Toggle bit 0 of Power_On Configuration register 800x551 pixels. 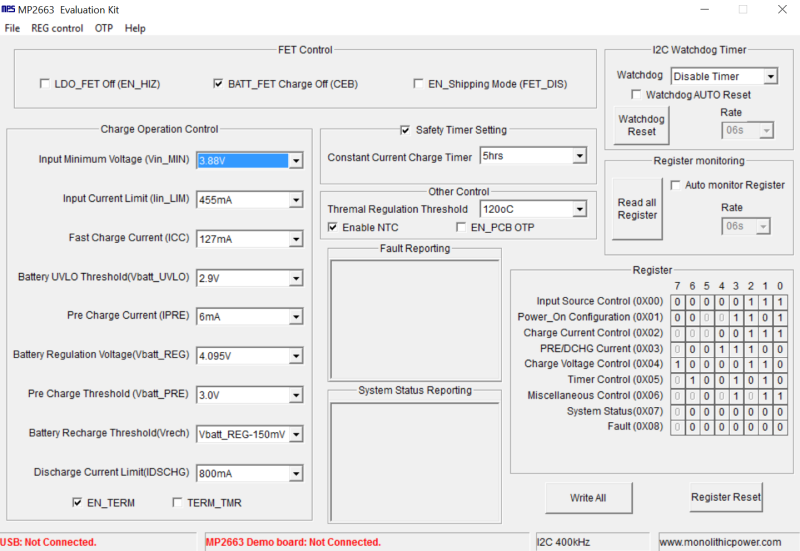coord(780,317)
